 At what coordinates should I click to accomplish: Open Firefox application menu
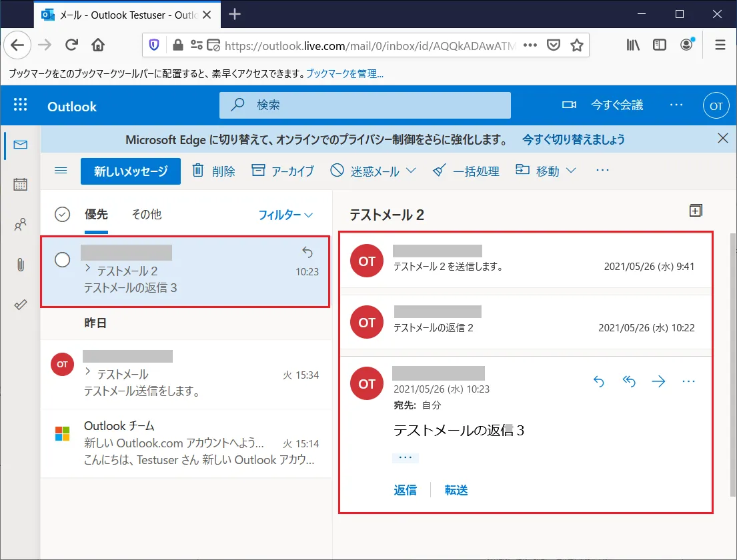pyautogui.click(x=720, y=45)
